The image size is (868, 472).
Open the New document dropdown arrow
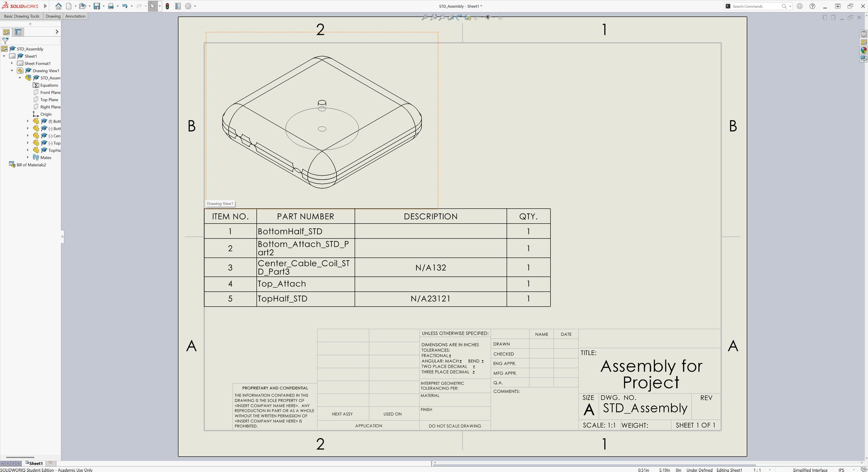75,6
